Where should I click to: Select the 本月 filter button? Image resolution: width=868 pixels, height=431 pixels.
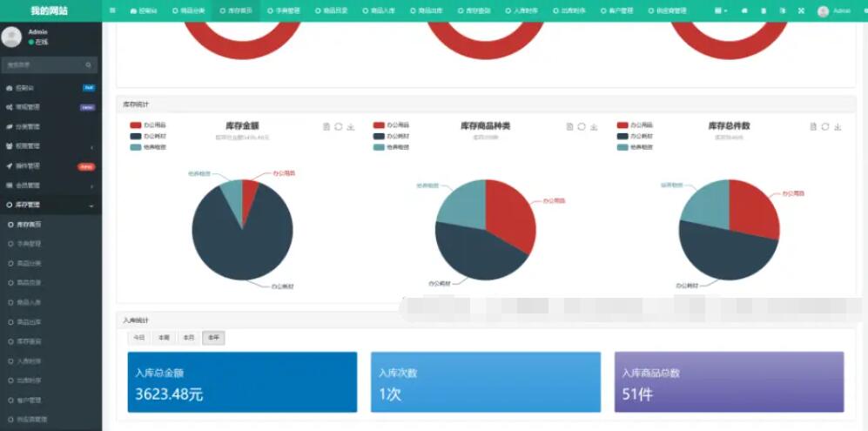pyautogui.click(x=188, y=338)
